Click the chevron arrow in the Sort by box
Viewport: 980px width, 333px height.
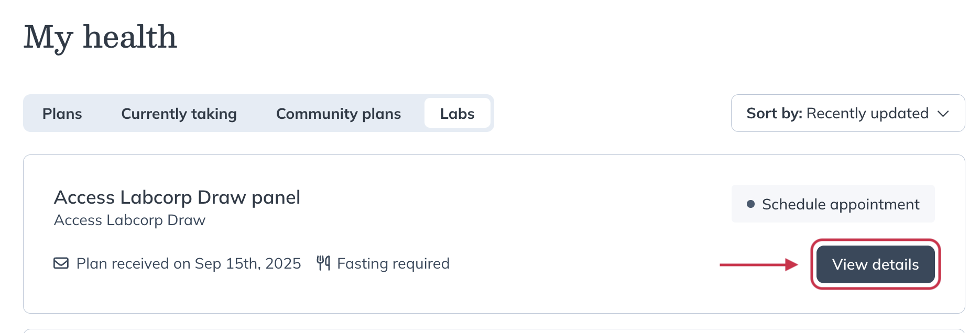tap(943, 114)
